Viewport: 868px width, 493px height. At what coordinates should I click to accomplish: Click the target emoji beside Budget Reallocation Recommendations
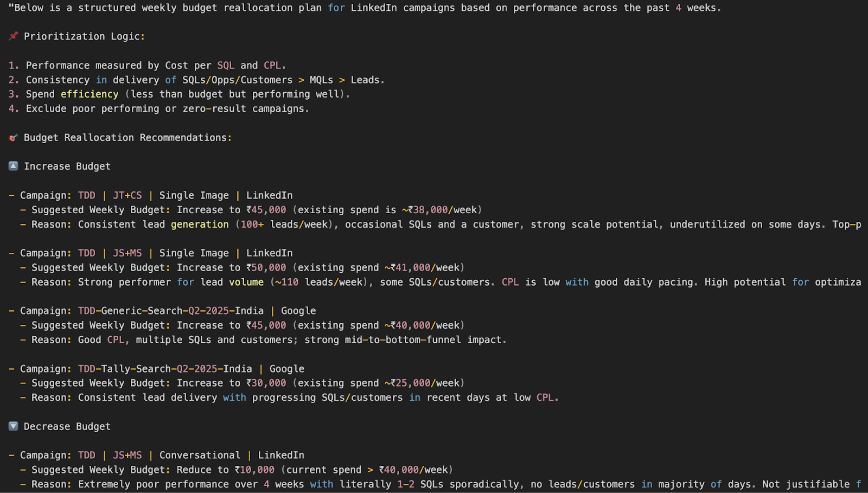14,138
